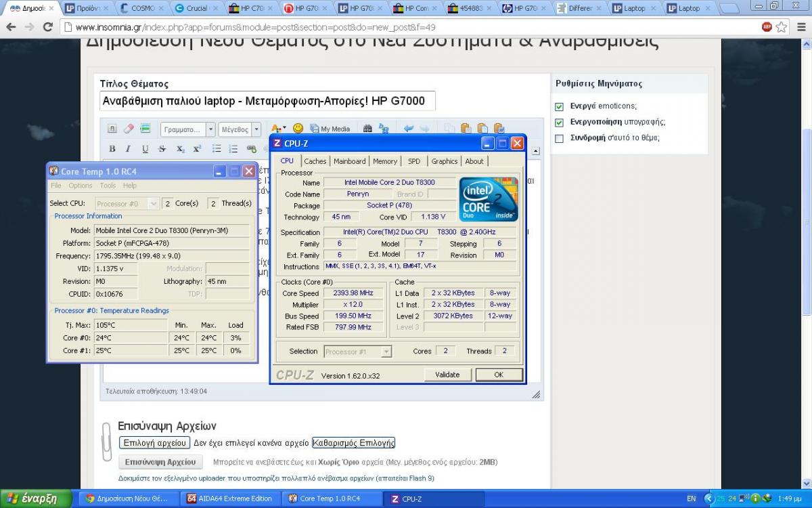The width and height of the screenshot is (812, 508).
Task: Open the Help menu in Core Temp
Action: pyautogui.click(x=130, y=186)
